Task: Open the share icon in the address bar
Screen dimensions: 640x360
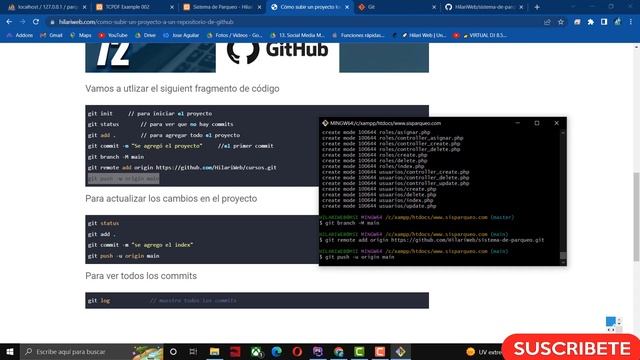Action: tap(547, 22)
